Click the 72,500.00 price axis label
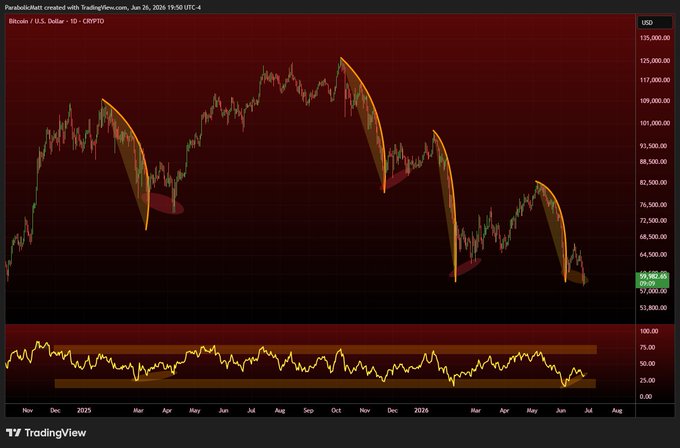Image resolution: width=680 pixels, height=448 pixels. (653, 220)
